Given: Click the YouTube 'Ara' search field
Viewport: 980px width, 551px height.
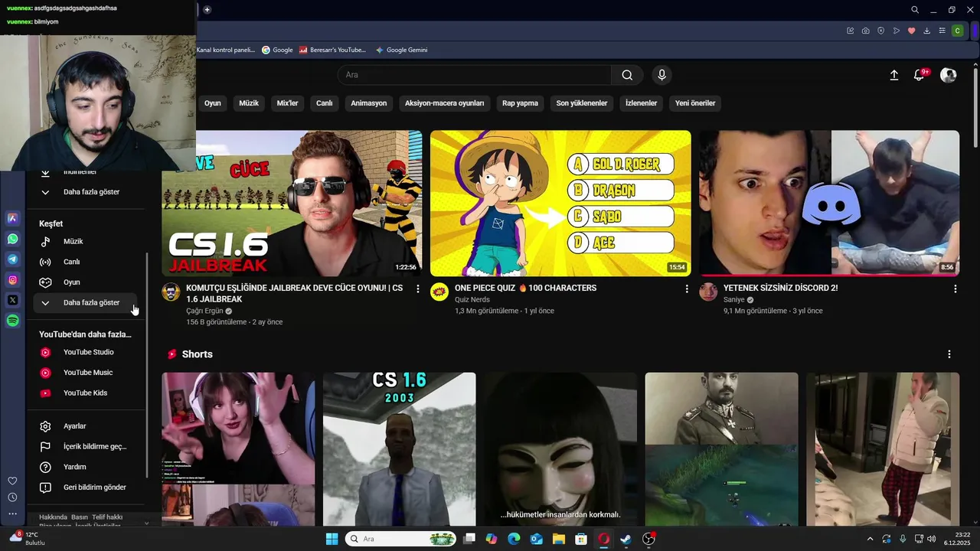Looking at the screenshot, I should [x=475, y=75].
